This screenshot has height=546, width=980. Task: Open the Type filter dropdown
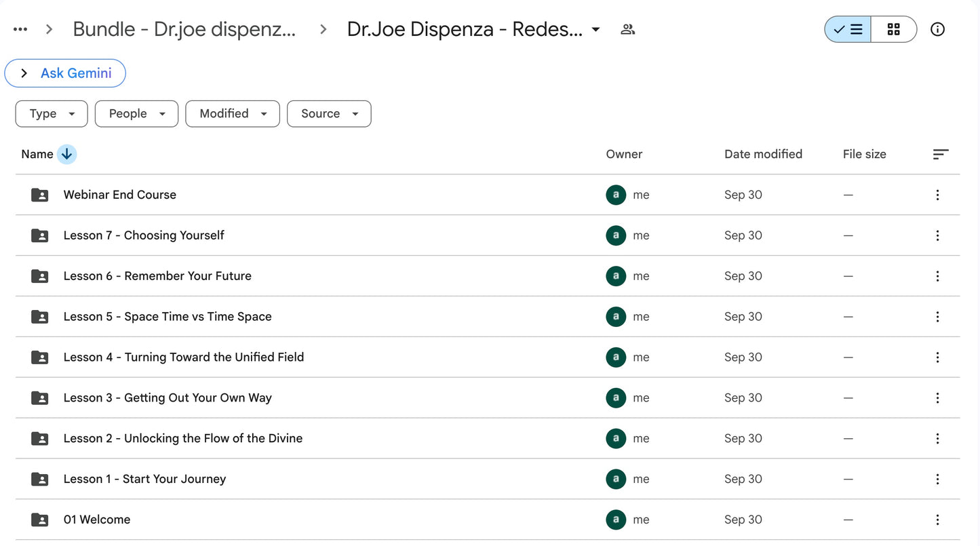[51, 113]
